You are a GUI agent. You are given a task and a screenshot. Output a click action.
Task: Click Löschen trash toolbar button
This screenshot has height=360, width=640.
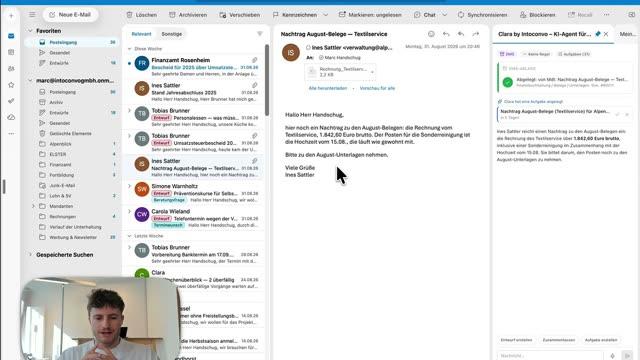[141, 15]
